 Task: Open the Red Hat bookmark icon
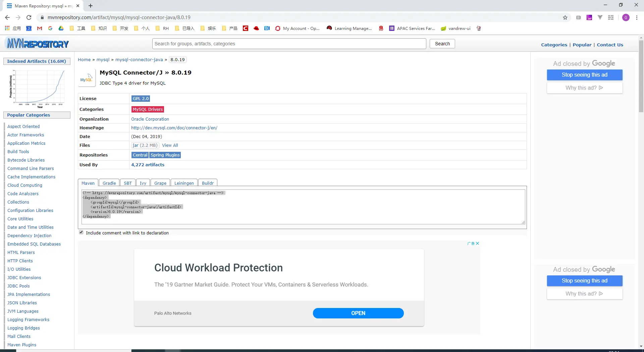(256, 28)
